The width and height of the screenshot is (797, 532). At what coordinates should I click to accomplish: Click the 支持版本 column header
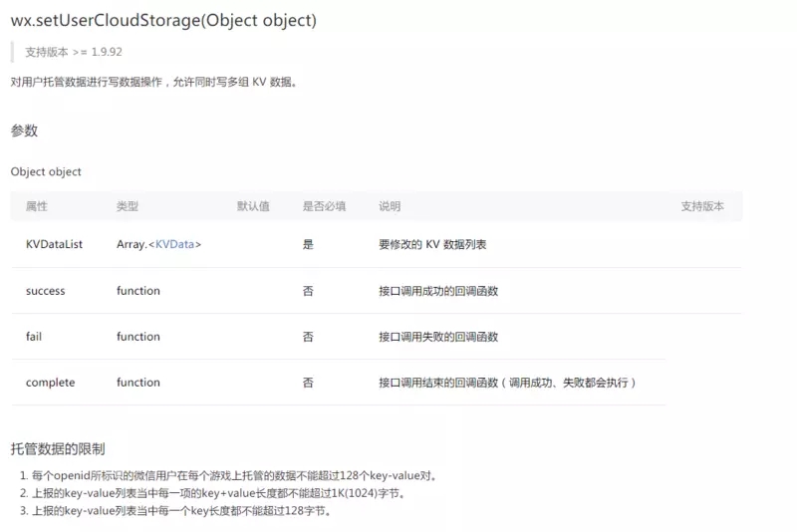(702, 206)
